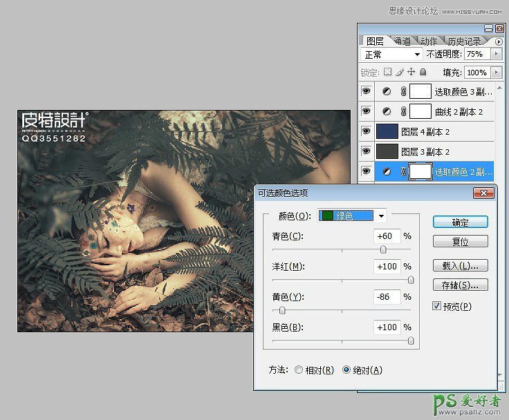Click the 载入 load button
The width and height of the screenshot is (509, 420).
pyautogui.click(x=460, y=265)
